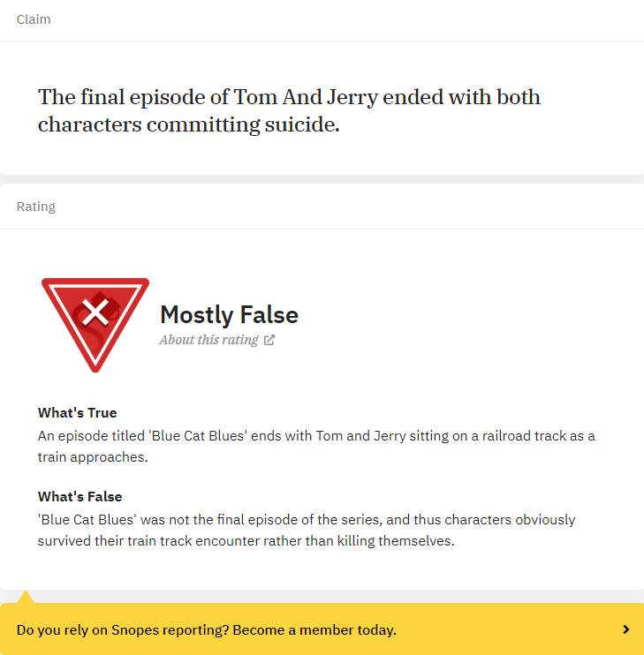Click the What's True heading
Screen dimensions: 644x655
(x=78, y=413)
